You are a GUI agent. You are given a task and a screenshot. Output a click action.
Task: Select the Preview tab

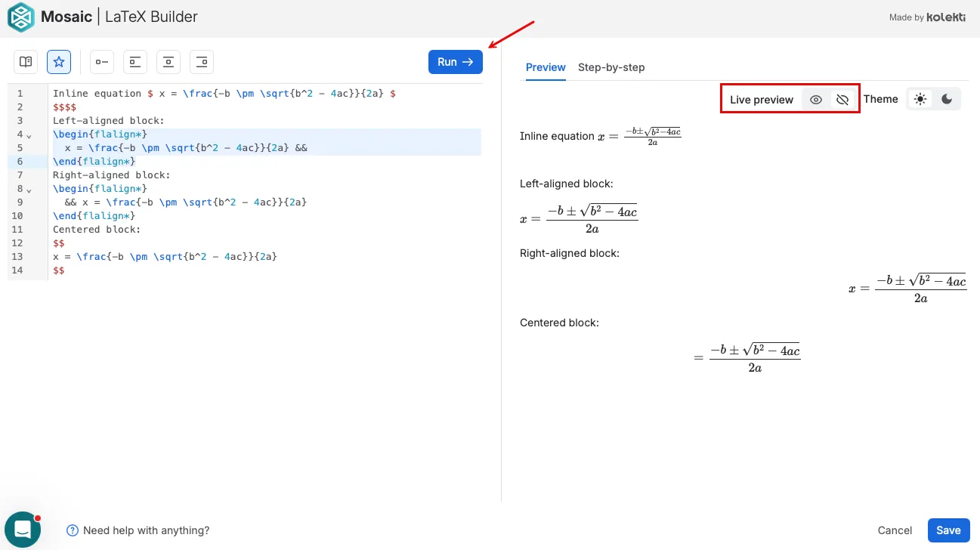(x=546, y=67)
